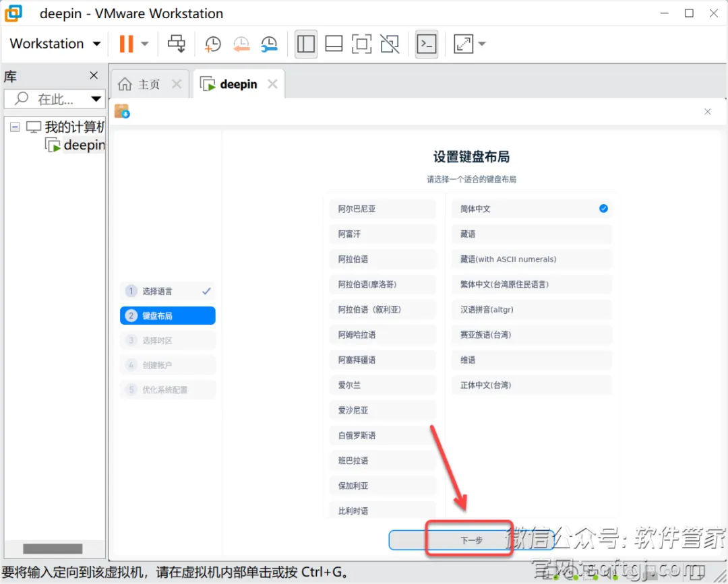Go to step 1 选择语言
This screenshot has height=584, width=728.
pyautogui.click(x=168, y=291)
